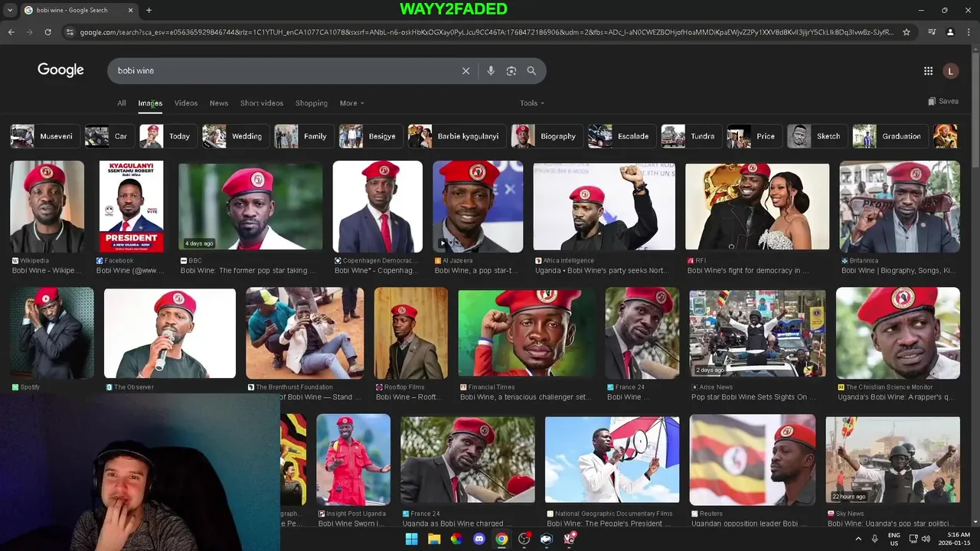Bookmark this page with the star icon

906,32
